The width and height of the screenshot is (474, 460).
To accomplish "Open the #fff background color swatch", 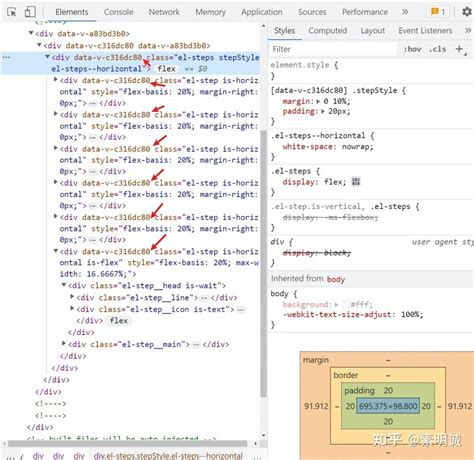I will [345, 304].
